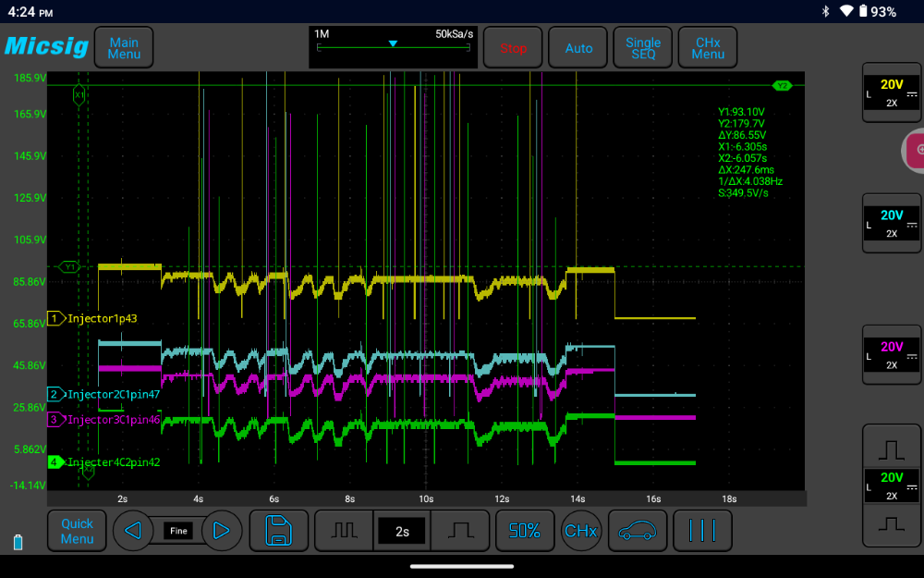The height and width of the screenshot is (578, 924).
Task: Open the Quick Menu
Action: pyautogui.click(x=77, y=531)
